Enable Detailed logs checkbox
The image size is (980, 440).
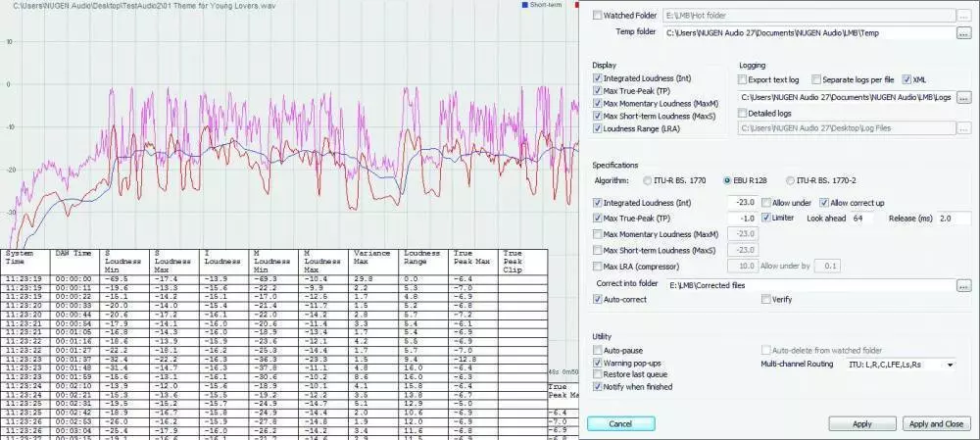click(x=743, y=113)
